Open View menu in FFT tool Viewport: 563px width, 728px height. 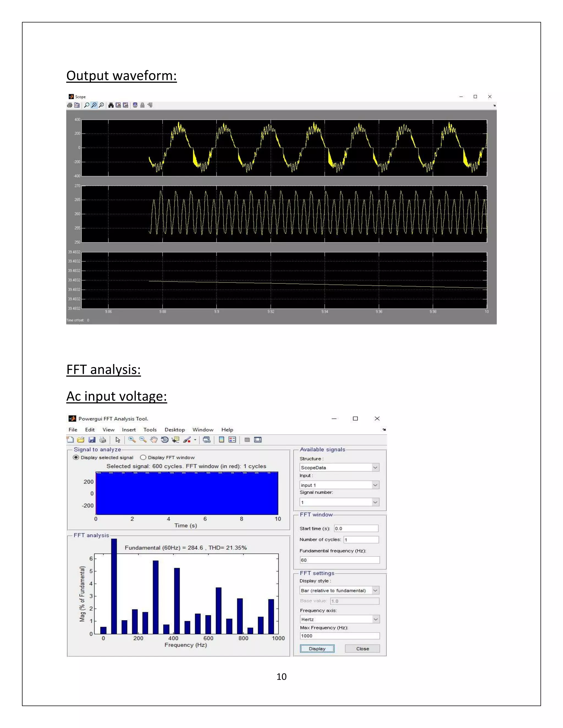pos(108,430)
